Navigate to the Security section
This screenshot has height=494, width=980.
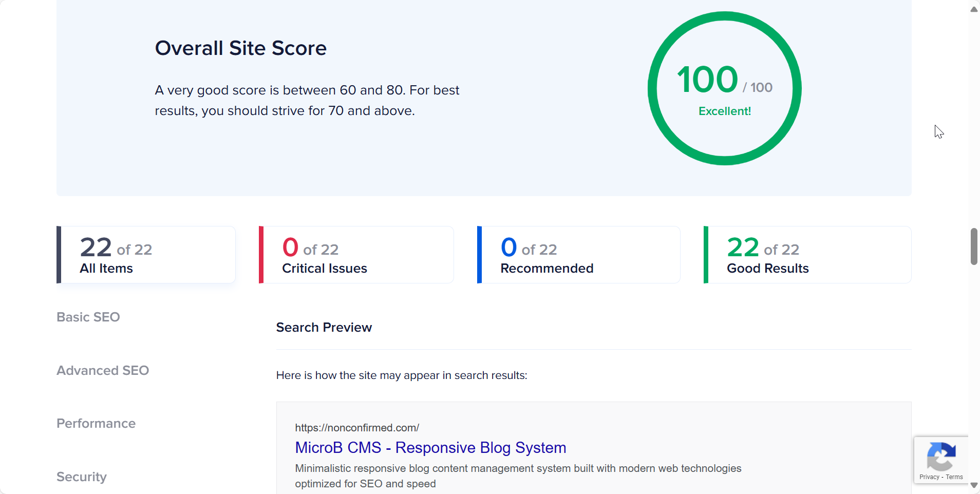pos(82,477)
